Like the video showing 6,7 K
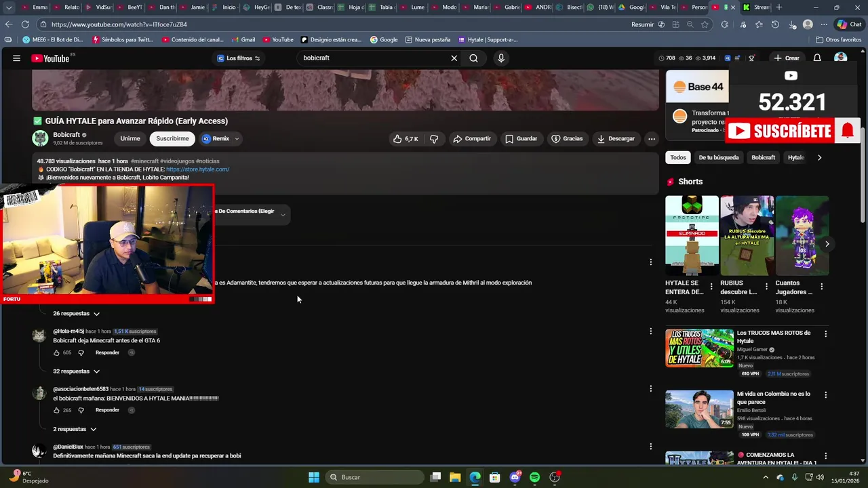 pos(406,139)
